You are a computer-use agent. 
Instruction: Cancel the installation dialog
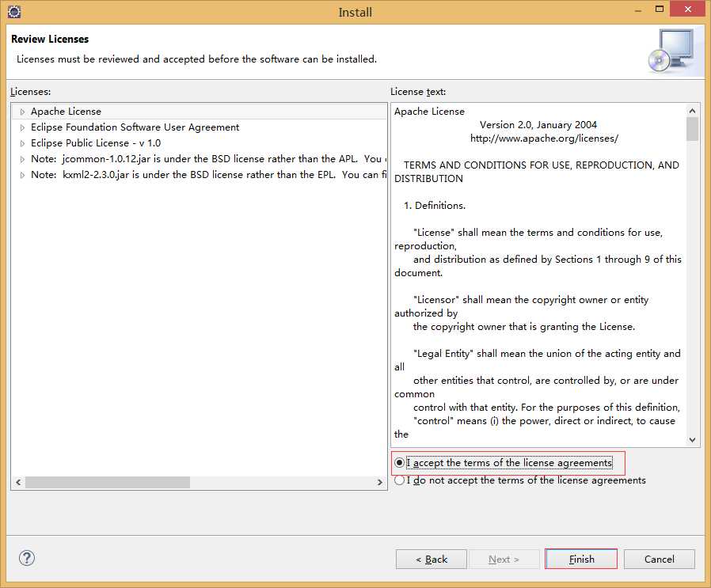point(660,559)
